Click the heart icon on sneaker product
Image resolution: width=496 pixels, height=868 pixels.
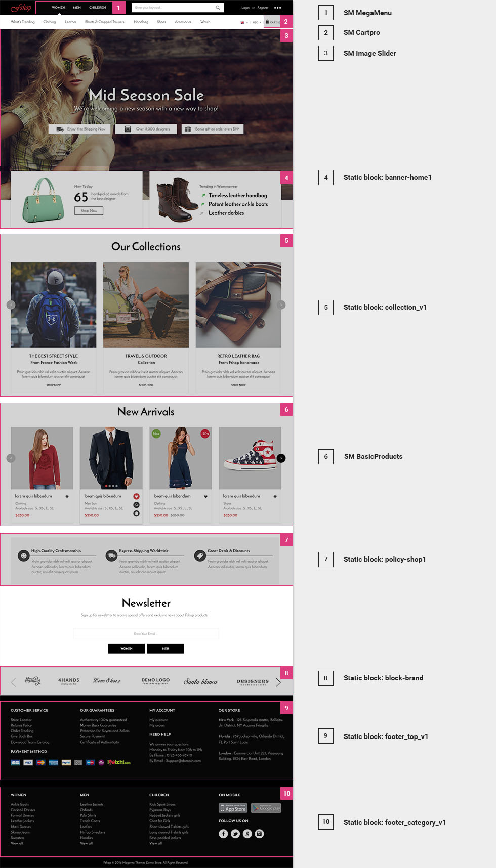(275, 496)
